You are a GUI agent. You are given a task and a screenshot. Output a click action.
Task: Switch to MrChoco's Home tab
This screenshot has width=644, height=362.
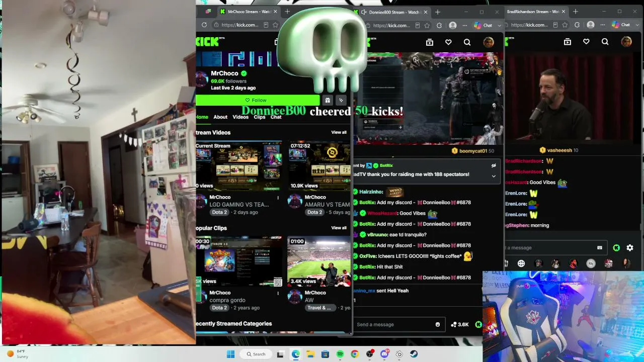202,117
